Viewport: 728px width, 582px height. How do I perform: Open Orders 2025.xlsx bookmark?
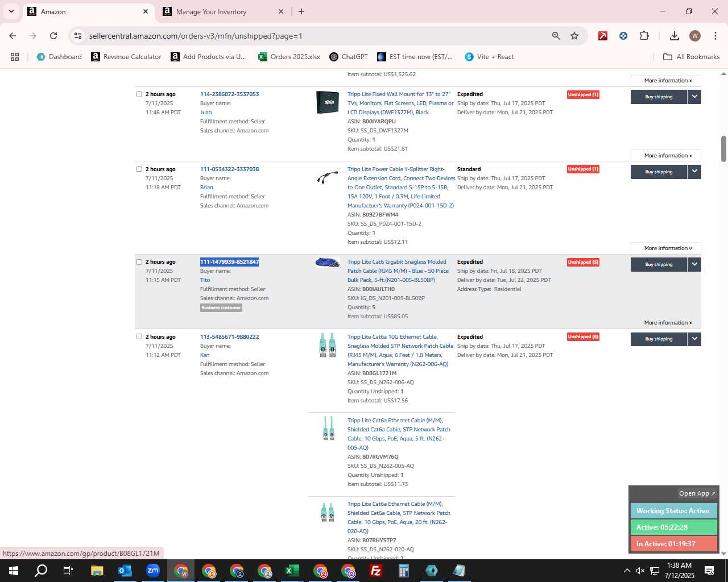[x=289, y=57]
